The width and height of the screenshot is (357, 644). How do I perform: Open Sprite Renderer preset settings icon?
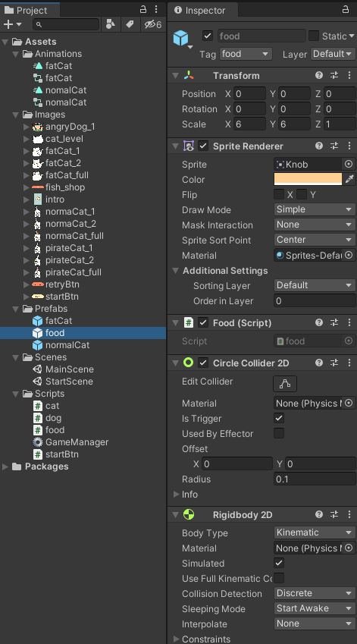pyautogui.click(x=334, y=146)
